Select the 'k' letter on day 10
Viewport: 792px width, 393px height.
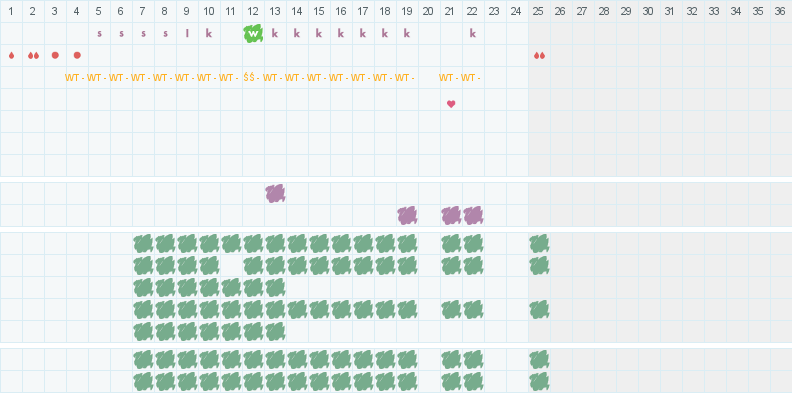pyautogui.click(x=209, y=33)
